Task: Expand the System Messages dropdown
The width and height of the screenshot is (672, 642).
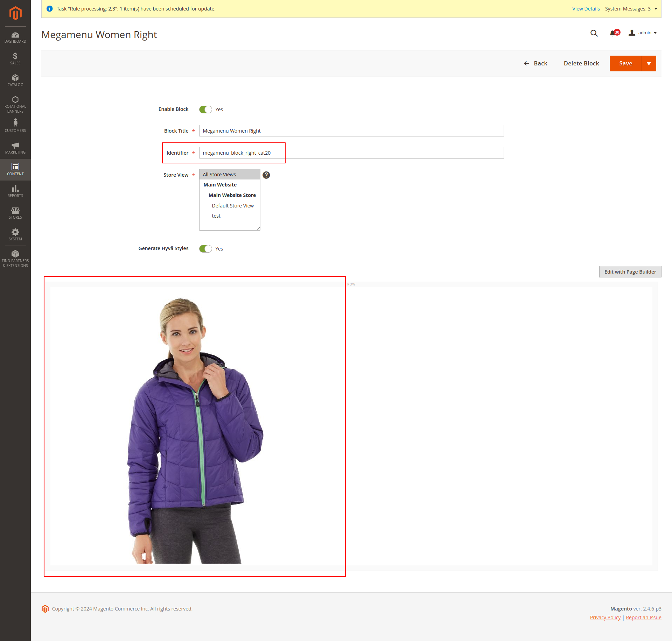Action: click(x=631, y=9)
